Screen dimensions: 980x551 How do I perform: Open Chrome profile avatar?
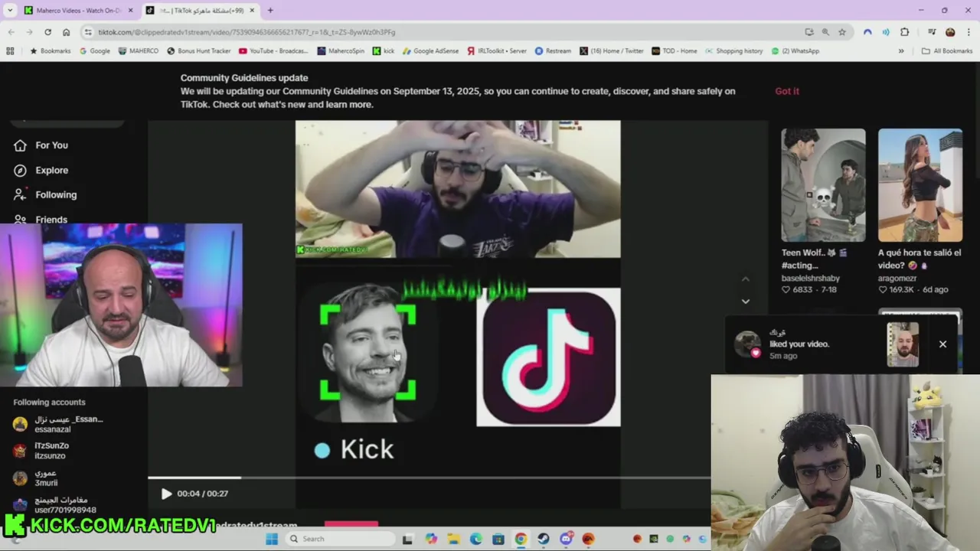[x=950, y=32]
